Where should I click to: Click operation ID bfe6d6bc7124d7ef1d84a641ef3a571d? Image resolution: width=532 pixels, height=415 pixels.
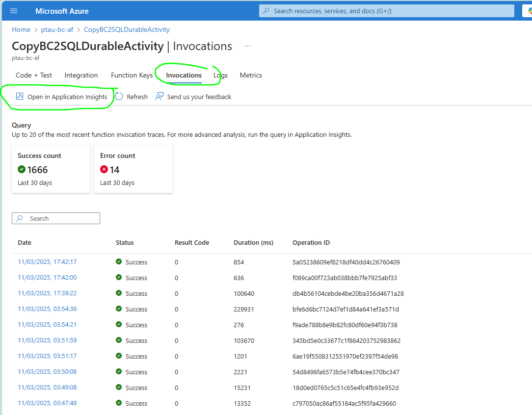(x=346, y=309)
